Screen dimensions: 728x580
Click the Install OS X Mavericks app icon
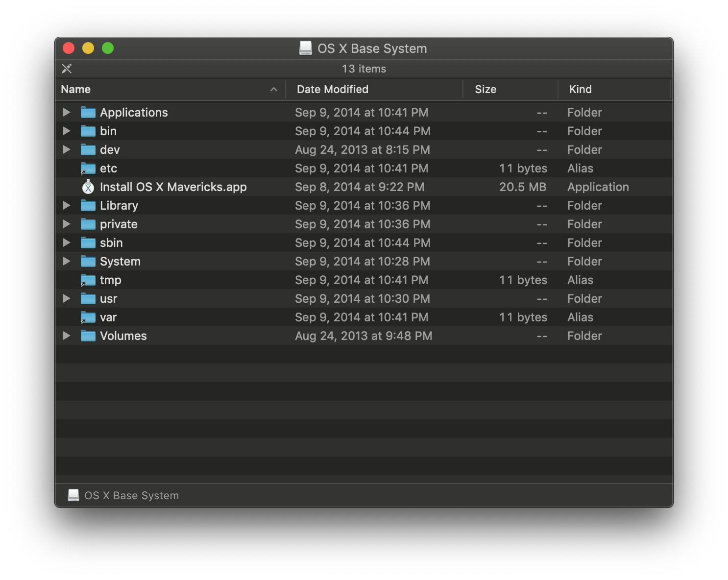click(x=88, y=187)
